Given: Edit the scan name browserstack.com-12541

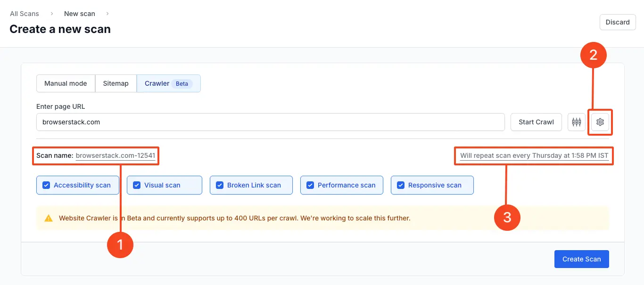Looking at the screenshot, I should 115,155.
